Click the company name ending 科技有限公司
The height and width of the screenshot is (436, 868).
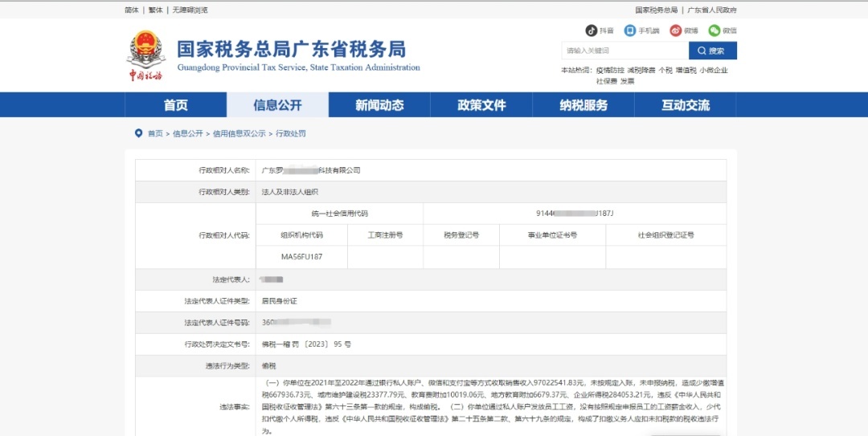coord(310,170)
